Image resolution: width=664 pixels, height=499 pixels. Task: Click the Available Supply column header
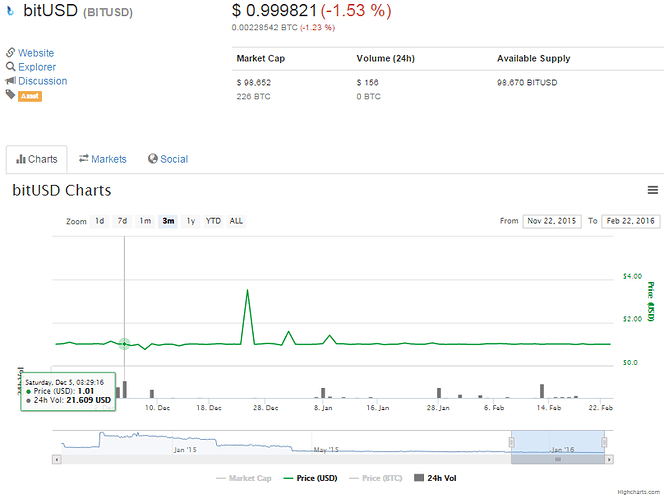(534, 58)
